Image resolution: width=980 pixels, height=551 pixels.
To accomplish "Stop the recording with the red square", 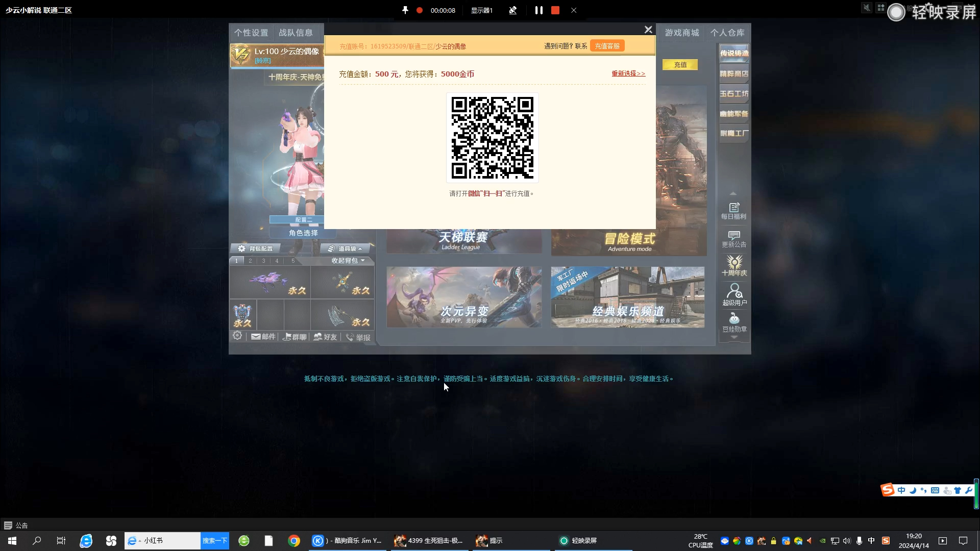I will (x=555, y=10).
